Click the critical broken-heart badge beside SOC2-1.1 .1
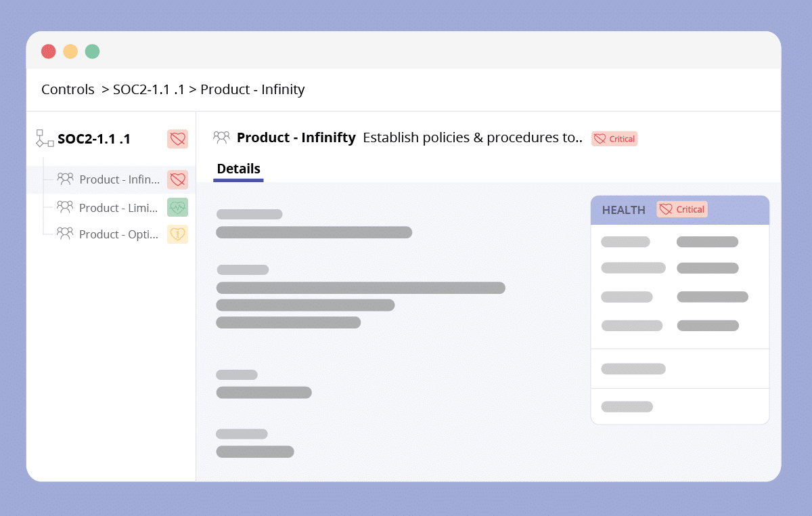Viewport: 812px width, 516px height. coord(177,139)
